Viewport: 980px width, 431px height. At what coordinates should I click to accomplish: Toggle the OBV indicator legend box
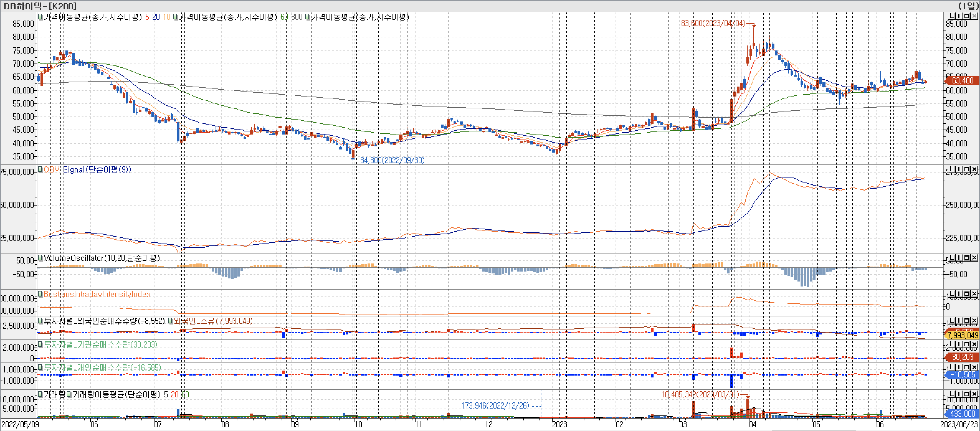tap(40, 170)
